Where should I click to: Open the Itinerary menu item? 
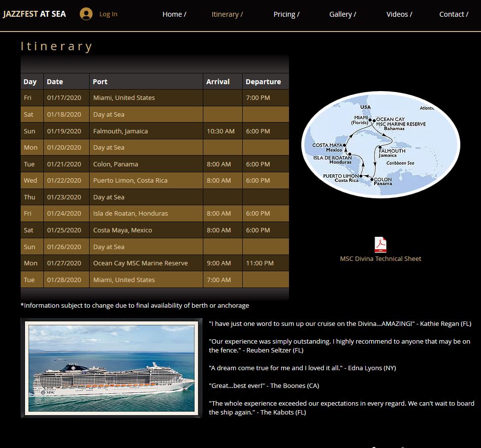click(x=227, y=14)
